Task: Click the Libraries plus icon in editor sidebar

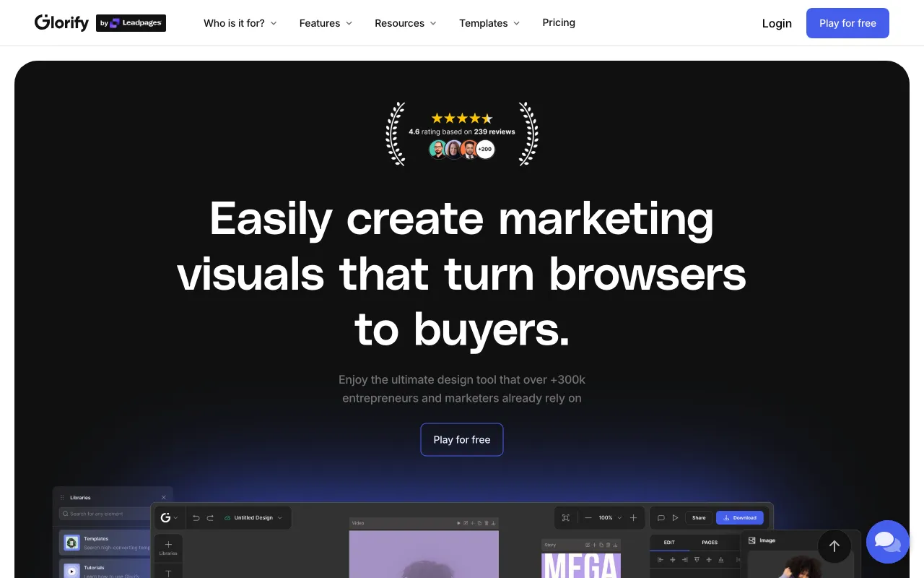Action: [x=168, y=544]
